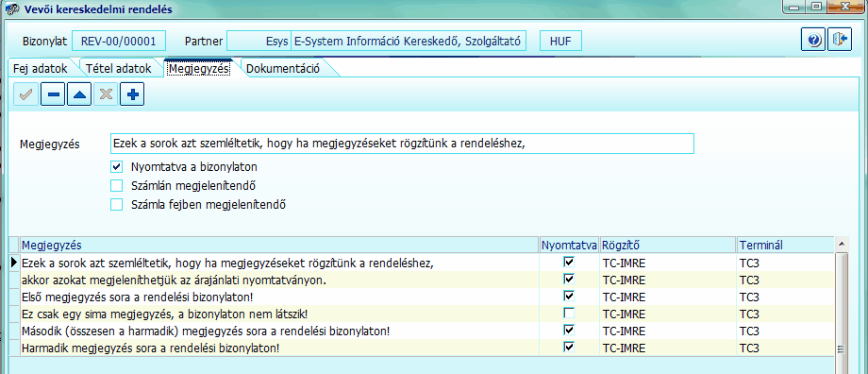Viewport: 868px width, 374px height.
Task: Click TC3 in the 'Harmadik megjegyzés' row
Action: click(x=749, y=348)
